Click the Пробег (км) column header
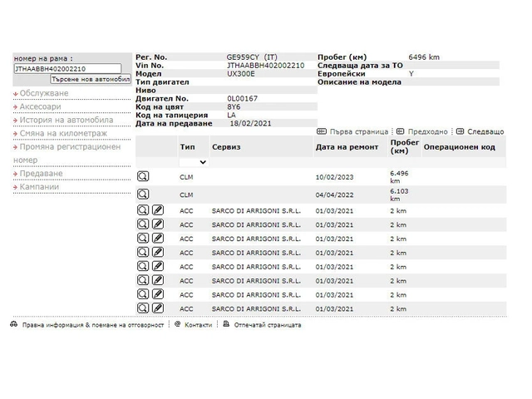 [405, 146]
